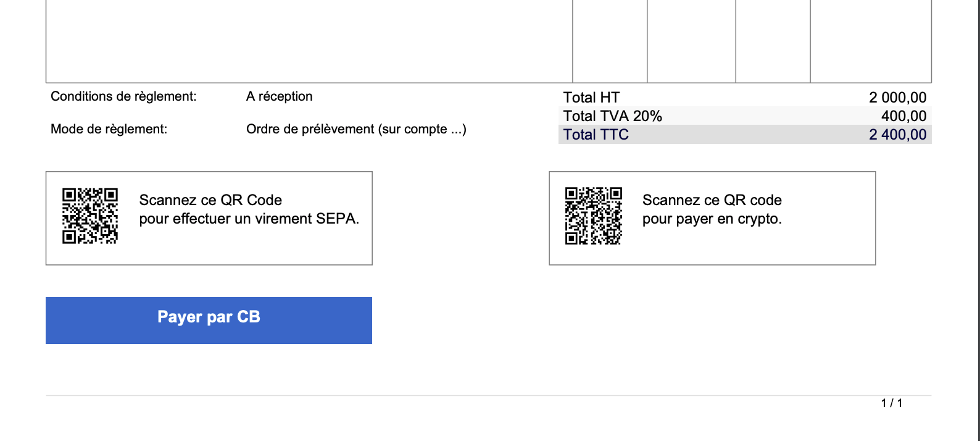Click the Total TVA 20% label
980x441 pixels.
(x=612, y=116)
